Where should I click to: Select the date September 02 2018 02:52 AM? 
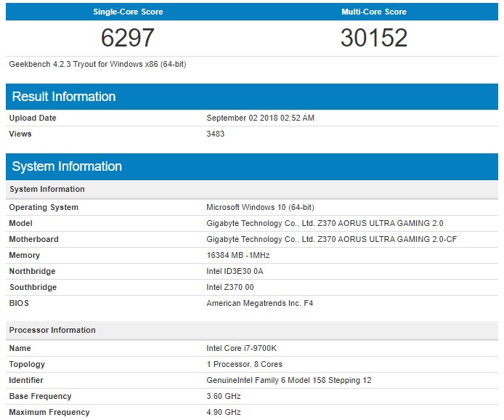pyautogui.click(x=260, y=118)
